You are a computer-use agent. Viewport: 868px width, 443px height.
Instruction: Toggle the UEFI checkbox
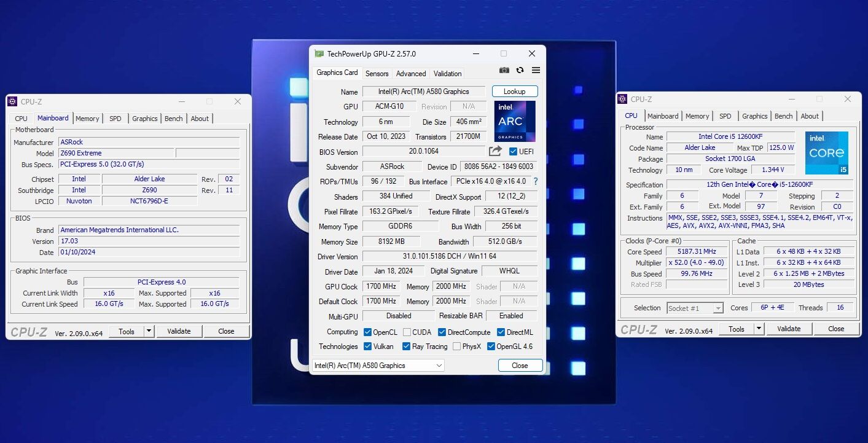(x=514, y=151)
